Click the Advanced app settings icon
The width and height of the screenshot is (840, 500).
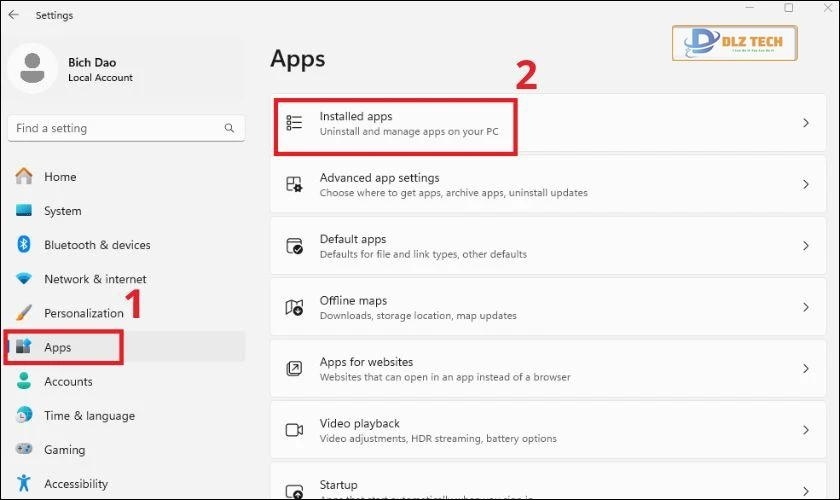pos(294,185)
